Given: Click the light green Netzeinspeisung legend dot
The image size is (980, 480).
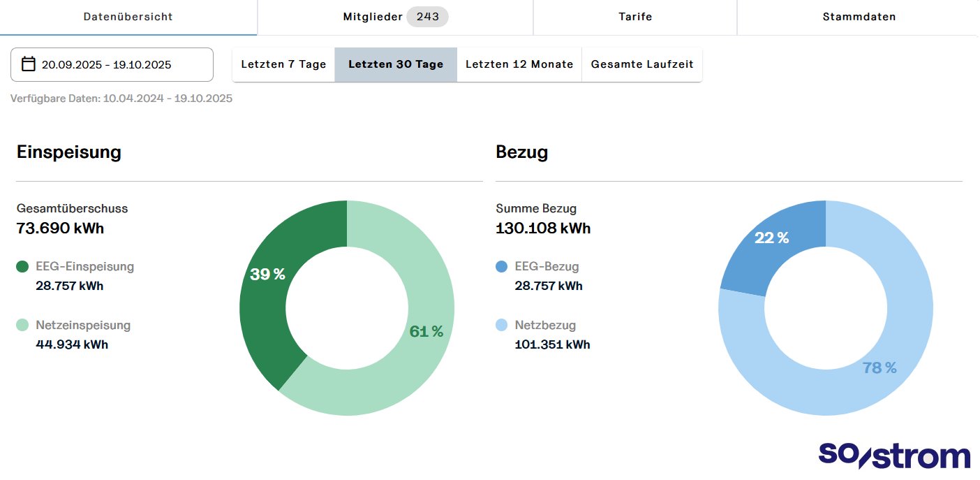Looking at the screenshot, I should point(22,325).
